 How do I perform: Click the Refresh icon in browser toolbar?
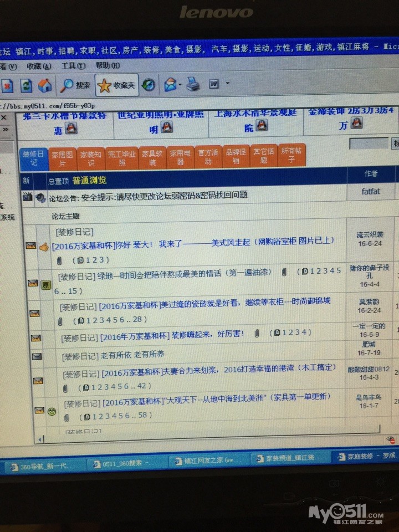coord(26,85)
